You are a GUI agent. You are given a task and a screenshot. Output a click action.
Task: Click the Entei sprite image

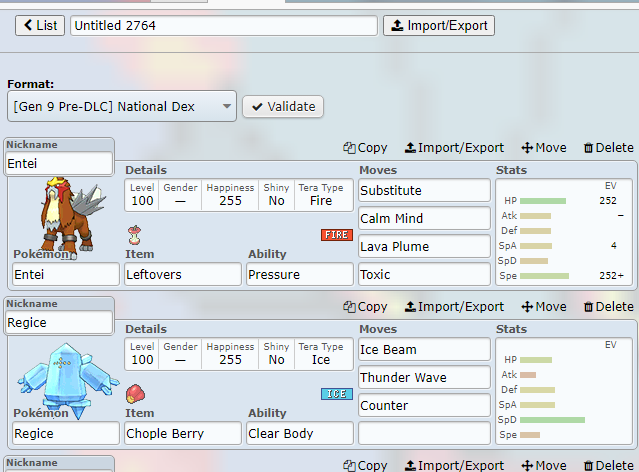[x=73, y=218]
